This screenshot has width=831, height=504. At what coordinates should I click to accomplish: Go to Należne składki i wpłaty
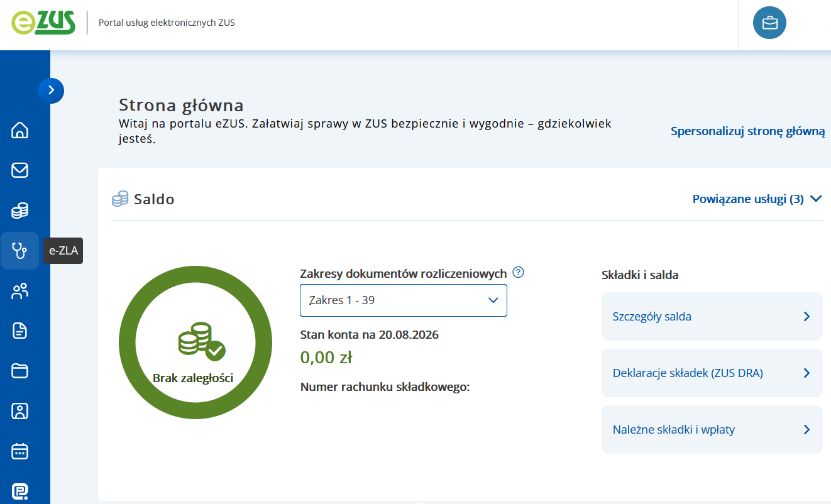(712, 430)
